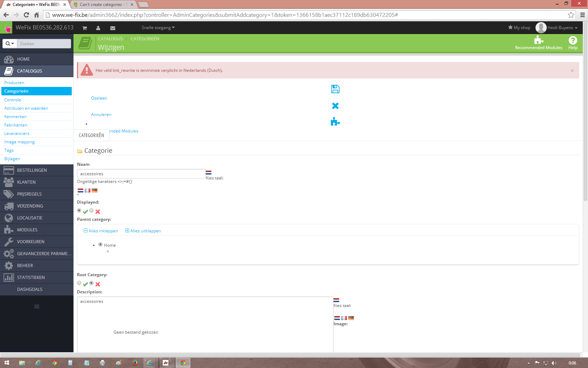Open the customers person icon in header
This screenshot has height=368, width=588.
[x=98, y=28]
